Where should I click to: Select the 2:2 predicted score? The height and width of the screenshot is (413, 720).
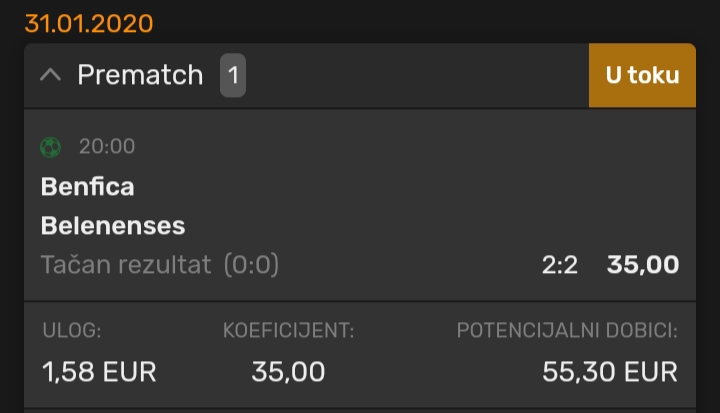point(560,265)
